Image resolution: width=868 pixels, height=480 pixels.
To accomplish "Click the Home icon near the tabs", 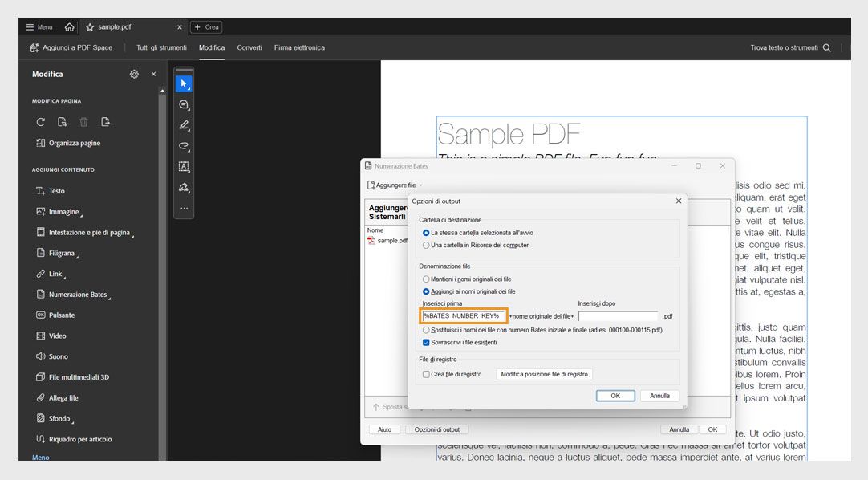I will point(70,26).
